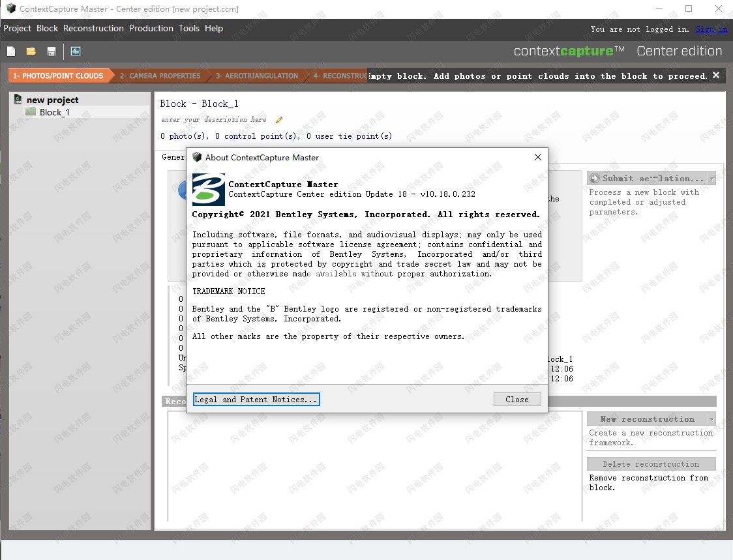
Task: Click the version text v10.18.0.232
Action: [447, 194]
